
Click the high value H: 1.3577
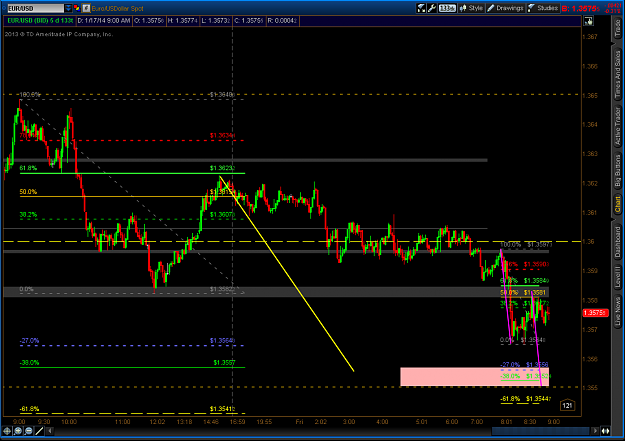coord(182,20)
